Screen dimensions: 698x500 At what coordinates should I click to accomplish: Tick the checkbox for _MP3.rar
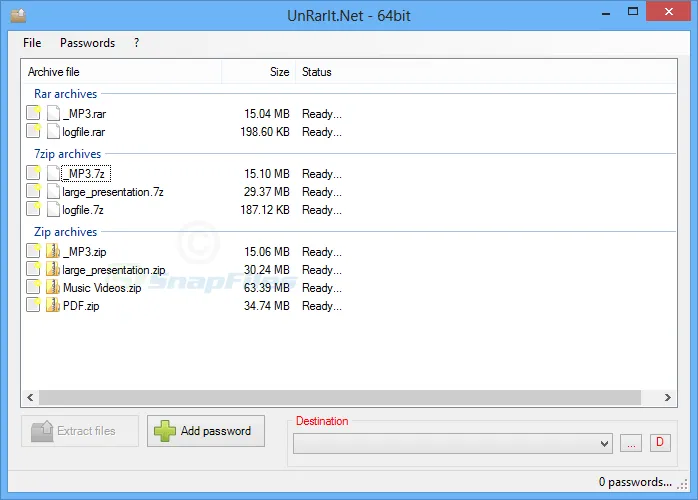(x=33, y=113)
